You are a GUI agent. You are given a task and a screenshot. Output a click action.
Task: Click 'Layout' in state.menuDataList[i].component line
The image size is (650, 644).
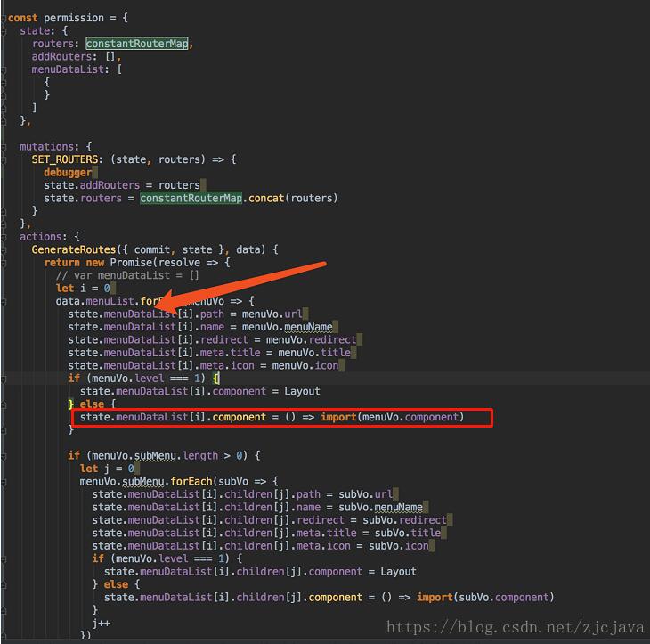click(302, 391)
